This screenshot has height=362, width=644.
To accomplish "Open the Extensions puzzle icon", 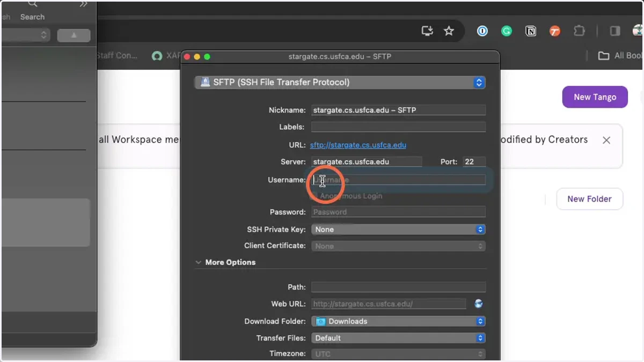I will (x=579, y=31).
